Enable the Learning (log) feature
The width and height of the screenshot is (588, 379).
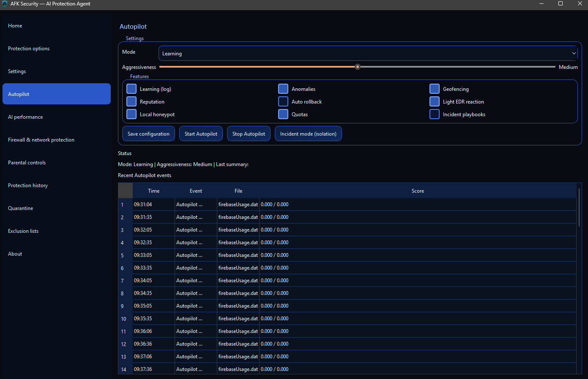tap(131, 89)
